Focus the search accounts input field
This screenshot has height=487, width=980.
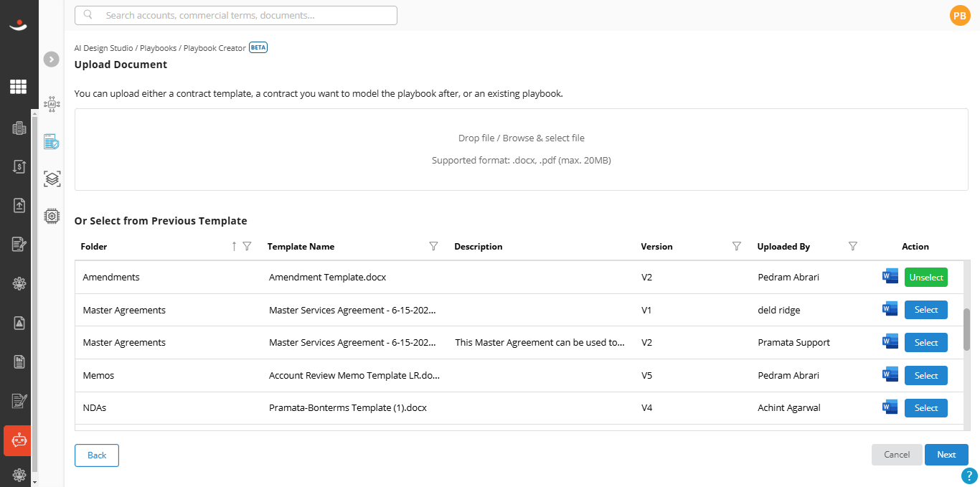(x=236, y=15)
